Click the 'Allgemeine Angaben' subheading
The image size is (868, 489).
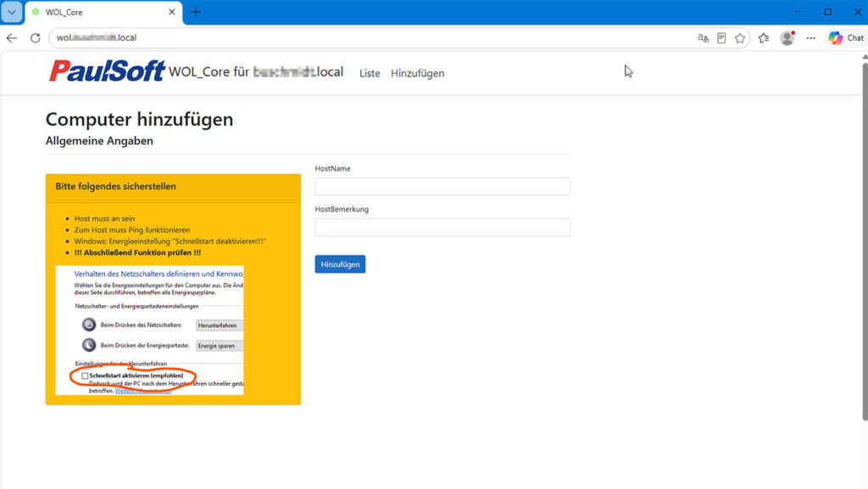click(99, 141)
